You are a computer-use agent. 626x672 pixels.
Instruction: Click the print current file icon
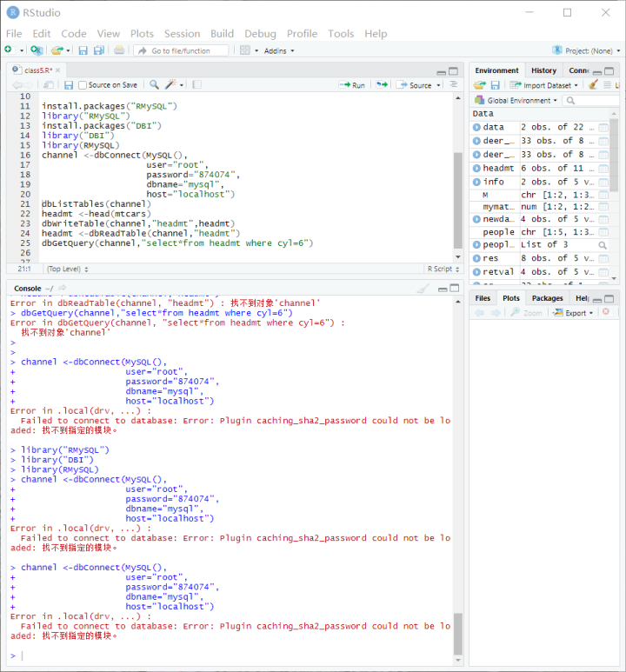point(119,50)
